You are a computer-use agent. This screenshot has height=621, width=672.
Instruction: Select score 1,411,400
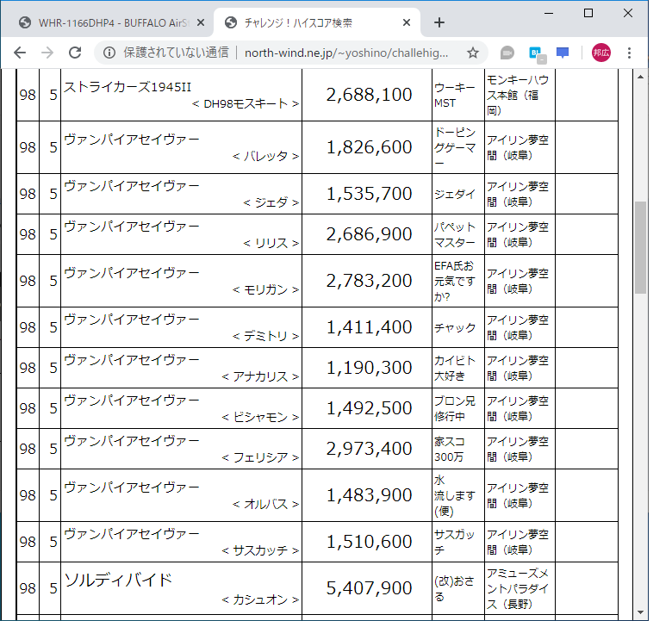coord(369,327)
